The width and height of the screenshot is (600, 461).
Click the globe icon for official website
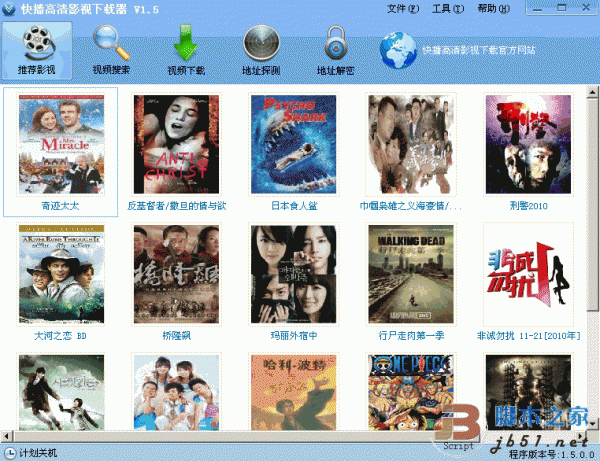point(398,50)
